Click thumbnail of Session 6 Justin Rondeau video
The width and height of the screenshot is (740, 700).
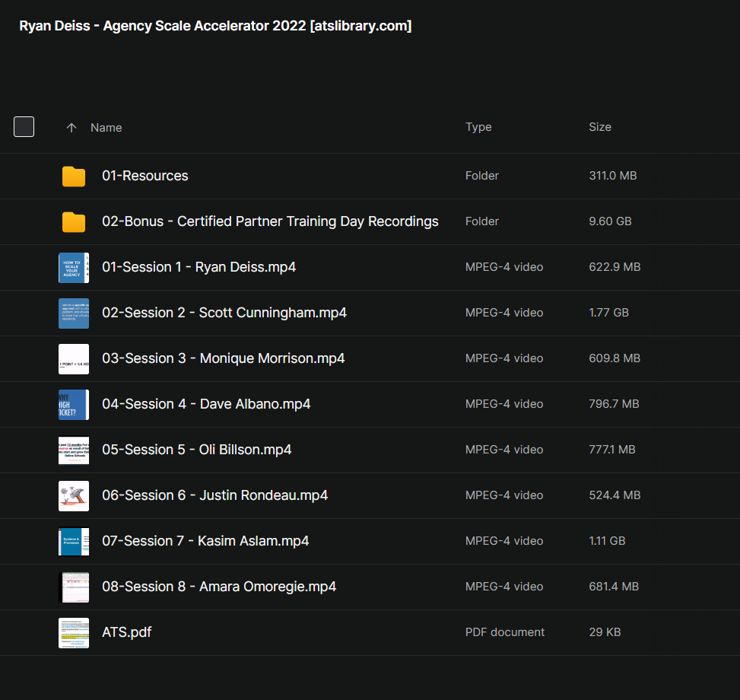[74, 496]
